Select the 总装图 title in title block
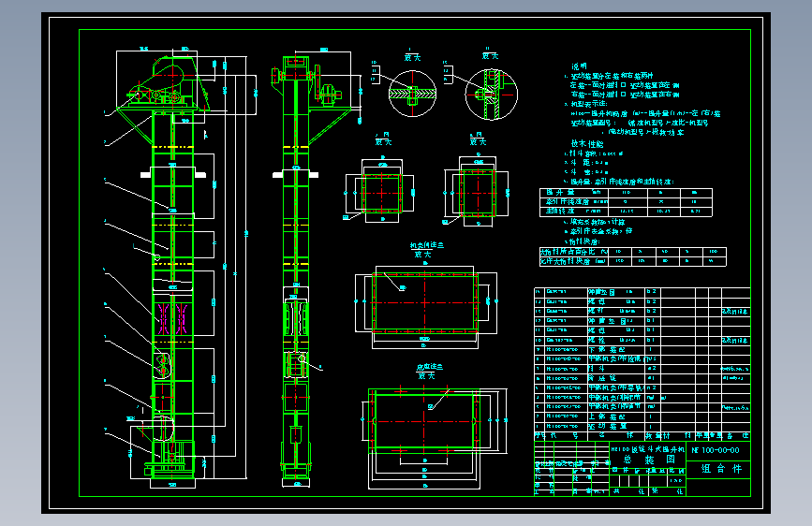 pos(649,460)
